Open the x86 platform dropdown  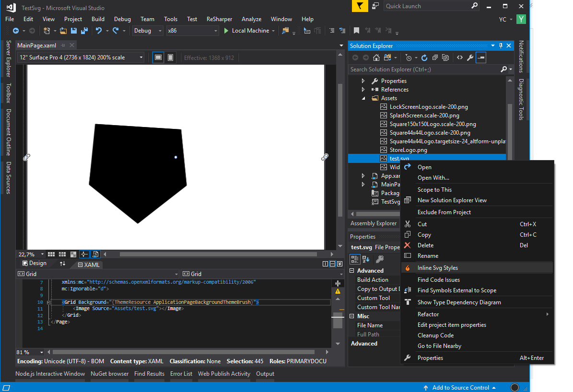[x=216, y=31]
